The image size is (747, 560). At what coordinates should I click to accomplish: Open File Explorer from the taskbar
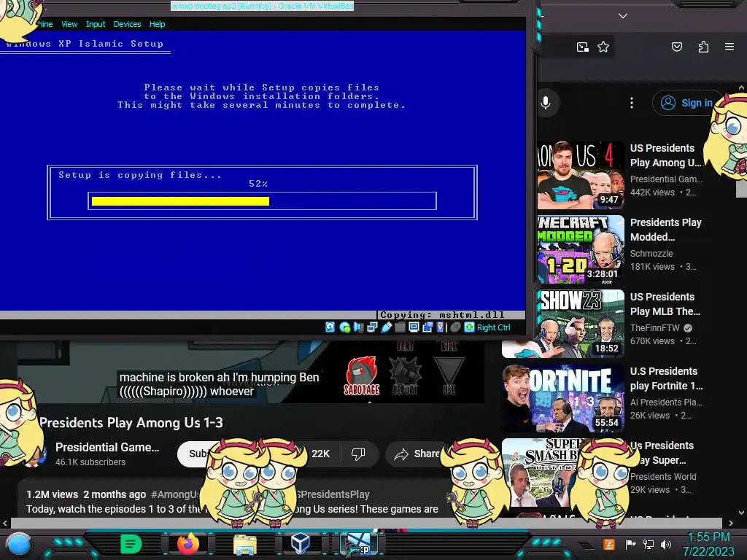[245, 544]
